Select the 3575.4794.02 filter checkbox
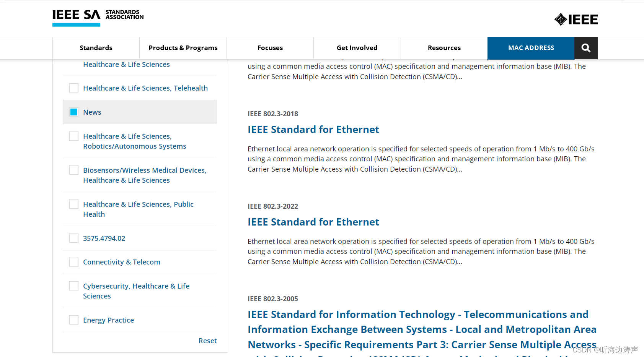 pos(73,238)
